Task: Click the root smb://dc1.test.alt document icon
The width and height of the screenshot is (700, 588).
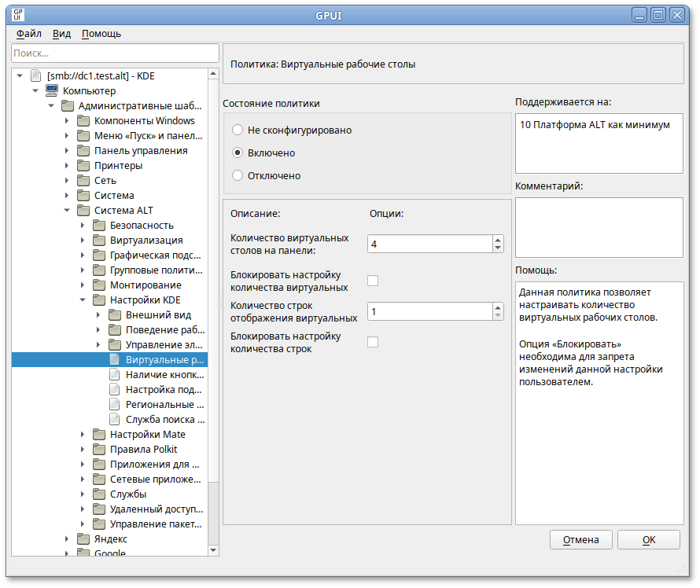Action: pyautogui.click(x=35, y=76)
